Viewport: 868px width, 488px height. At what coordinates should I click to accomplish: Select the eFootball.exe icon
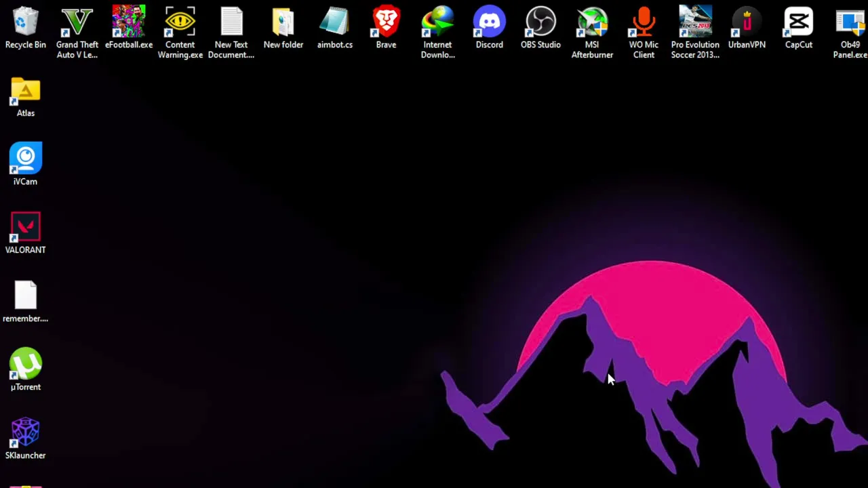click(129, 27)
